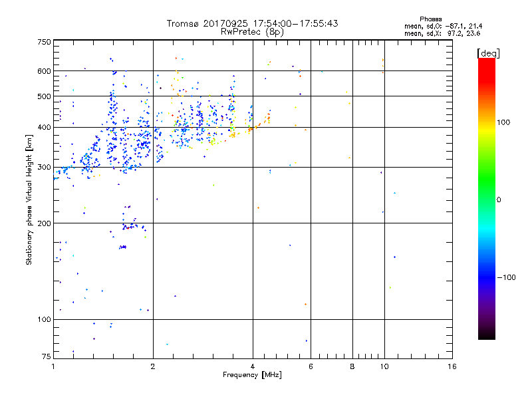Click the y-axis tick label '400'
This screenshot has height=399, width=532.
click(x=44, y=128)
